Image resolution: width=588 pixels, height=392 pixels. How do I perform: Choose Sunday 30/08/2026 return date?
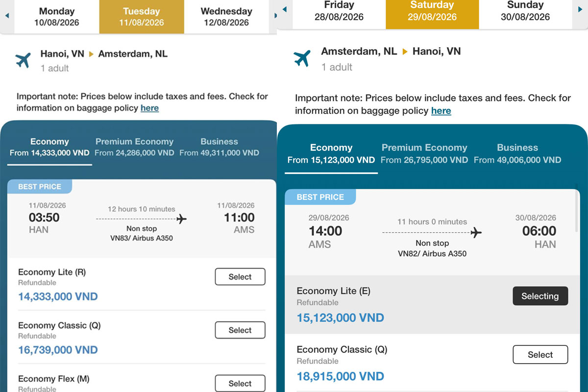pos(525,11)
